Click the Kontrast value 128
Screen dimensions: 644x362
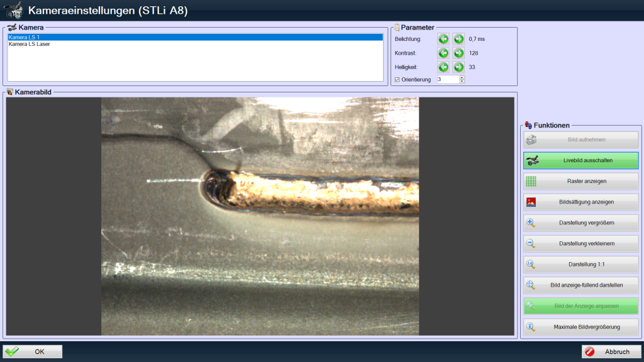(474, 53)
